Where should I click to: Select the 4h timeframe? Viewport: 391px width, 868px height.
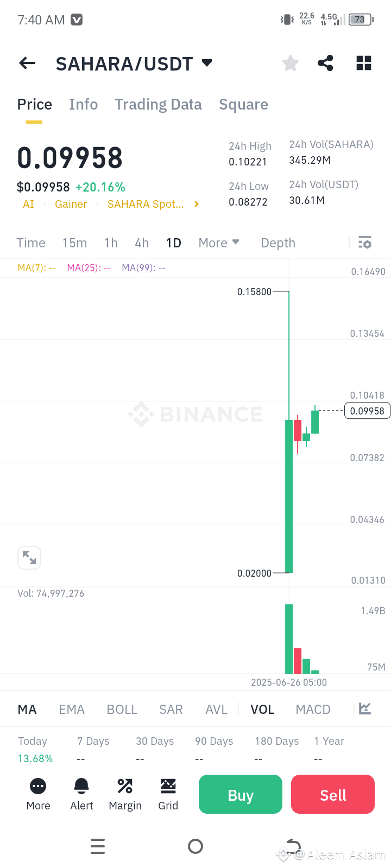[142, 243]
